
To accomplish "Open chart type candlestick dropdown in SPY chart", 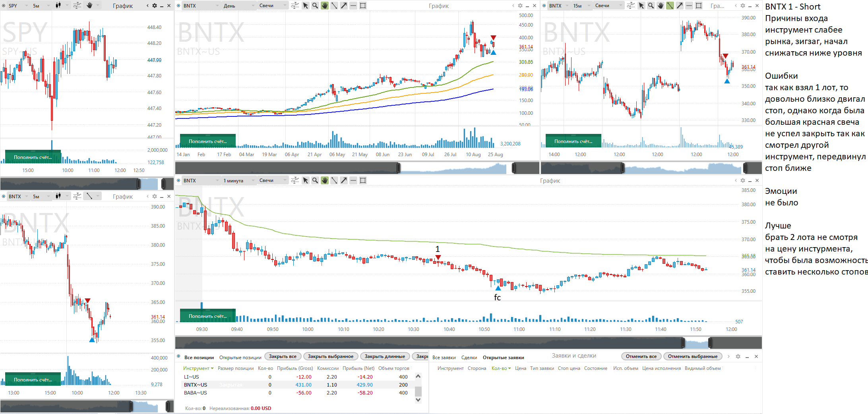I will pyautogui.click(x=61, y=6).
